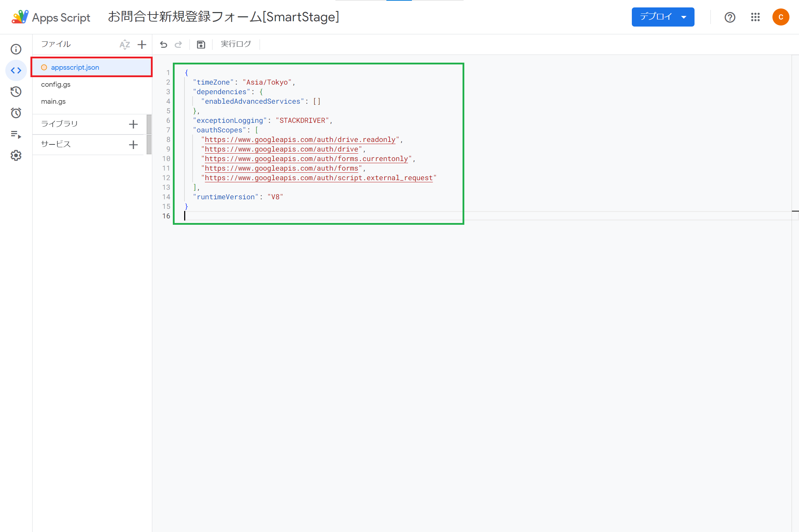Click the "Asia/Tokyo" timeZone value
This screenshot has height=532, width=799.
click(267, 82)
